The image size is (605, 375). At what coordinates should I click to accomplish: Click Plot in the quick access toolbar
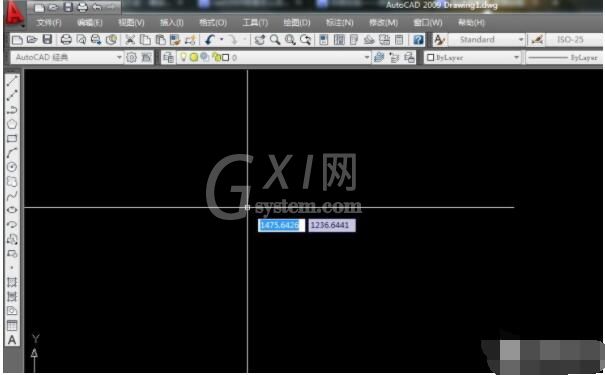(x=82, y=7)
